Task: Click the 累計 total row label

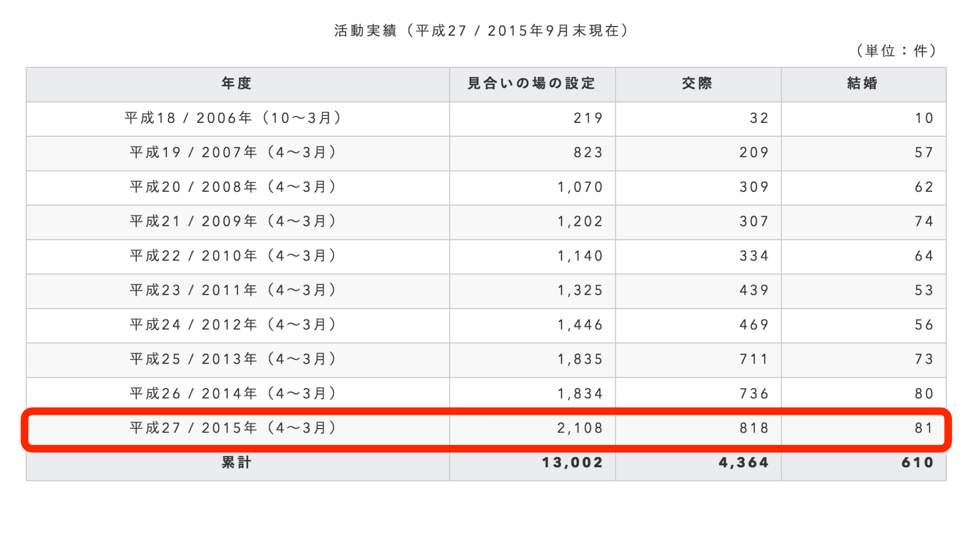Action: click(237, 462)
